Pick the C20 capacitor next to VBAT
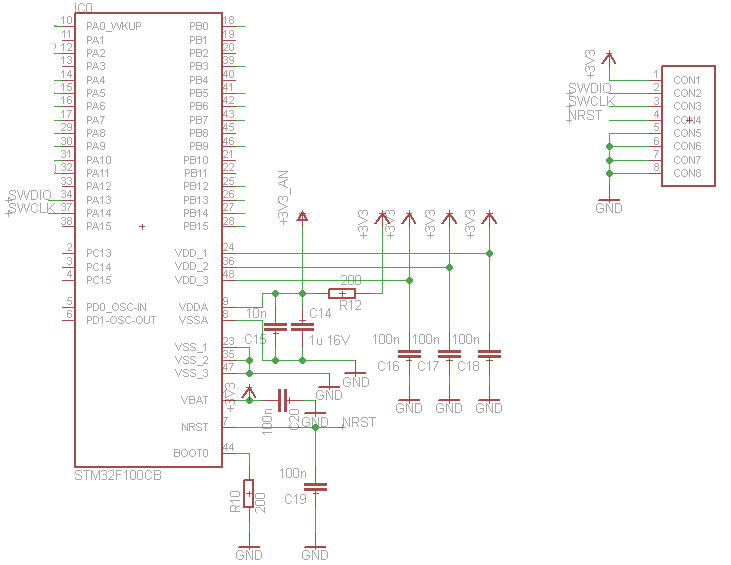 click(283, 400)
